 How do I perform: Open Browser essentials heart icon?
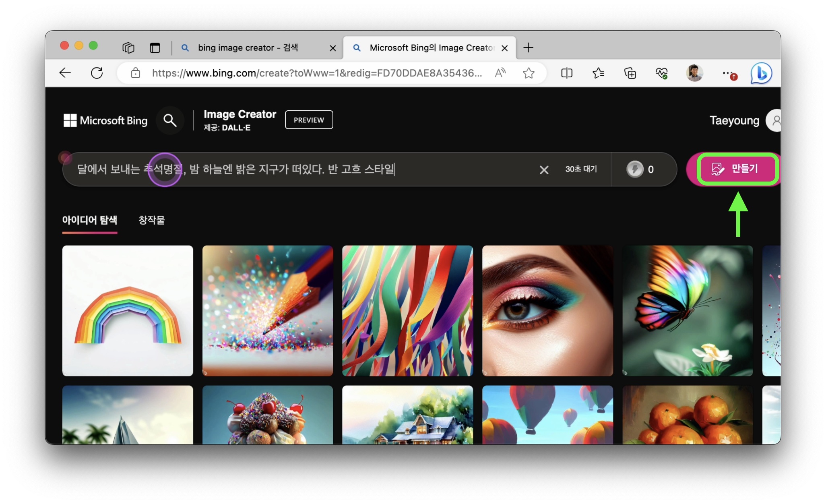pyautogui.click(x=661, y=73)
